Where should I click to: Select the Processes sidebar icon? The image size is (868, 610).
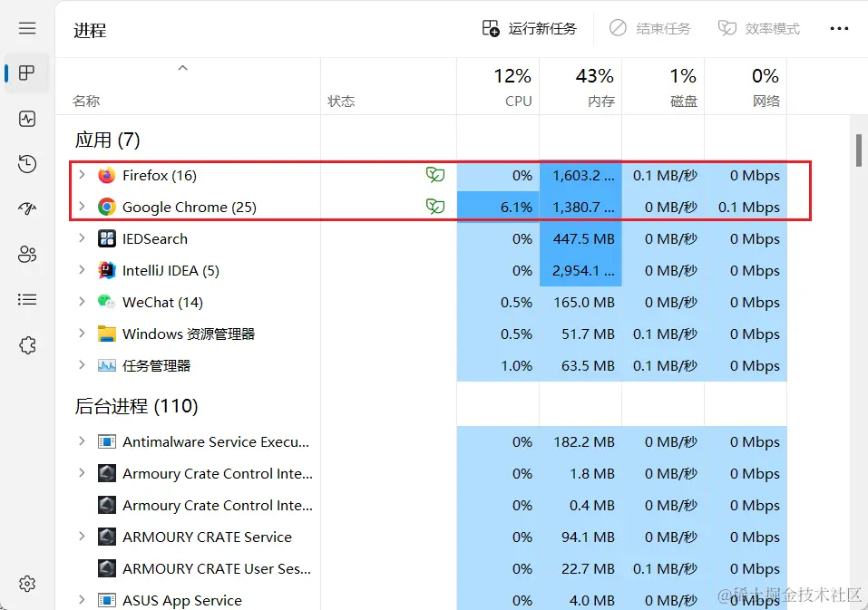point(27,73)
